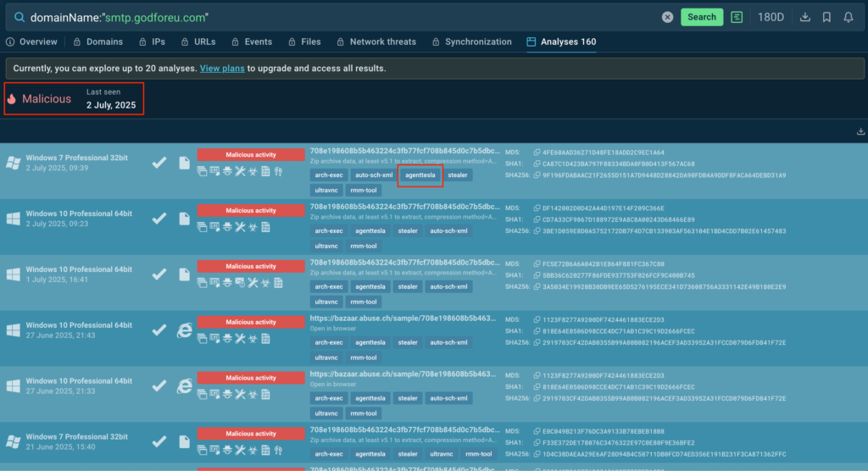Click file icon in the 2 July 09:23 row
868x471 pixels.
click(184, 219)
